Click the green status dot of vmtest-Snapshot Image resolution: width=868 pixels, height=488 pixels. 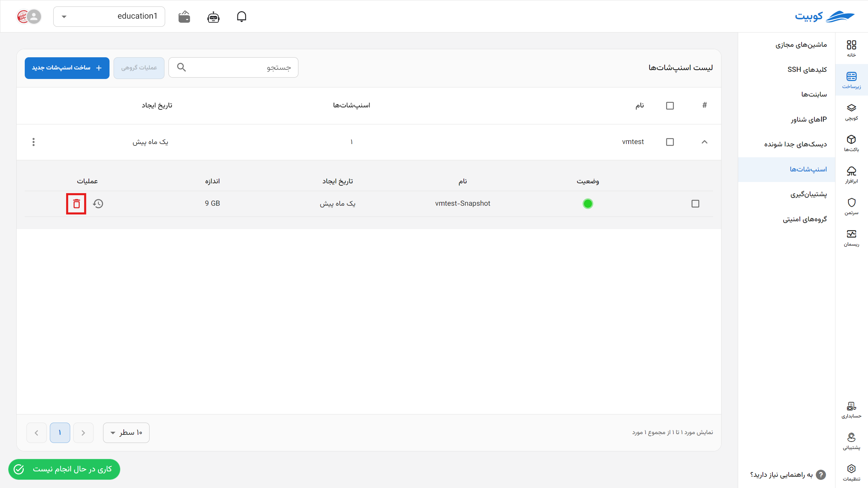pos(588,204)
